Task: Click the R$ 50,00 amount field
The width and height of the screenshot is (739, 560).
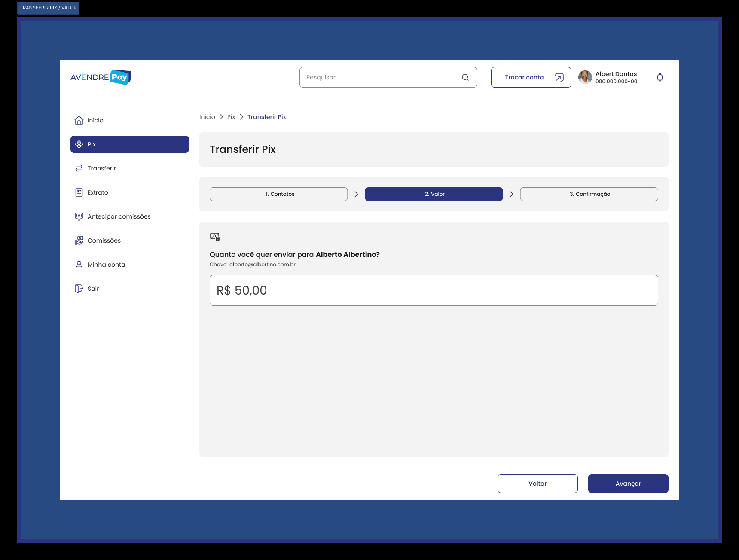Action: (x=434, y=290)
